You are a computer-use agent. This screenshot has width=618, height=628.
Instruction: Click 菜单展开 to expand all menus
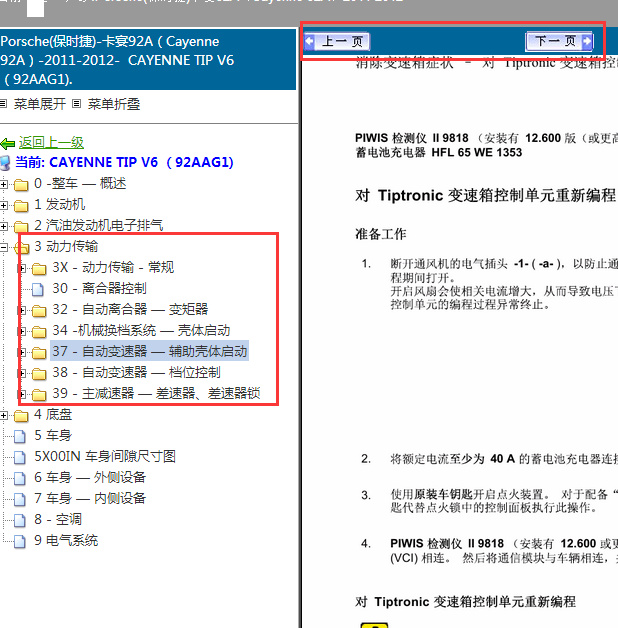[40, 104]
